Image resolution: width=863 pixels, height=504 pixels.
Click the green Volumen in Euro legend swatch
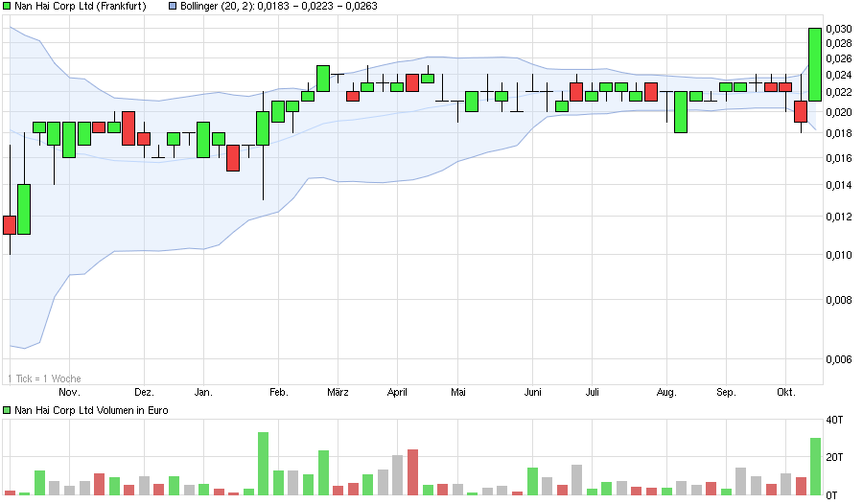point(7,410)
